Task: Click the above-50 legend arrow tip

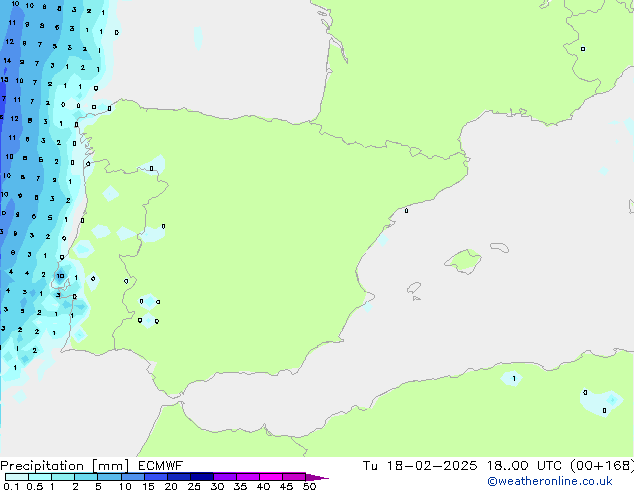Action: coord(317,477)
